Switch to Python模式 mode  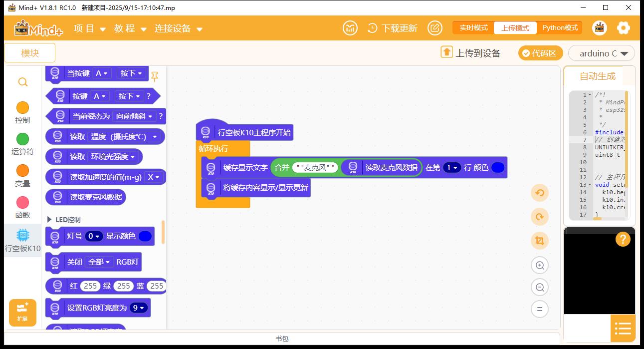[560, 28]
